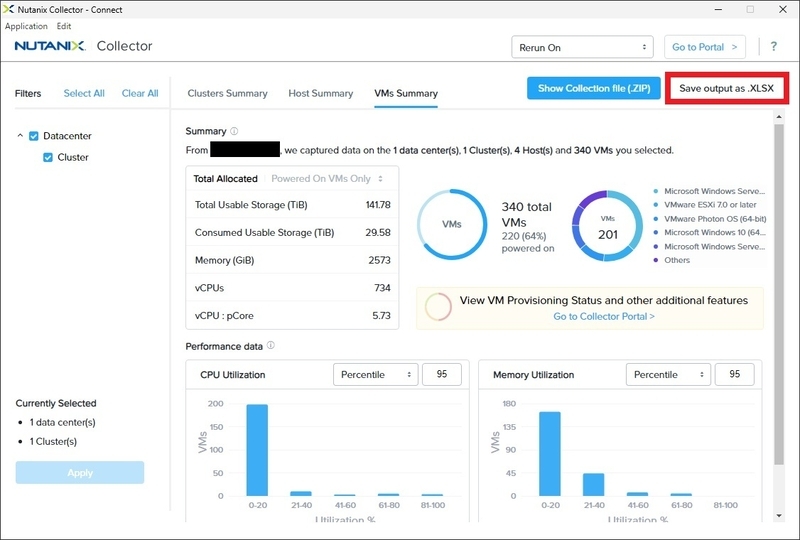Image resolution: width=800 pixels, height=540 pixels.
Task: Click VMware ESXi 7.0 or later legend item
Action: [x=705, y=205]
